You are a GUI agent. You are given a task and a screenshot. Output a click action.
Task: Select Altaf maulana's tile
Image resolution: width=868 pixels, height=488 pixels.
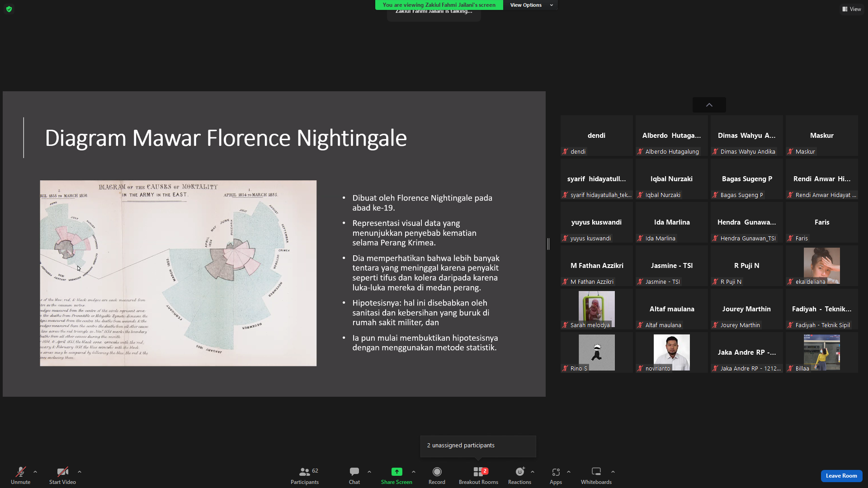click(x=672, y=309)
